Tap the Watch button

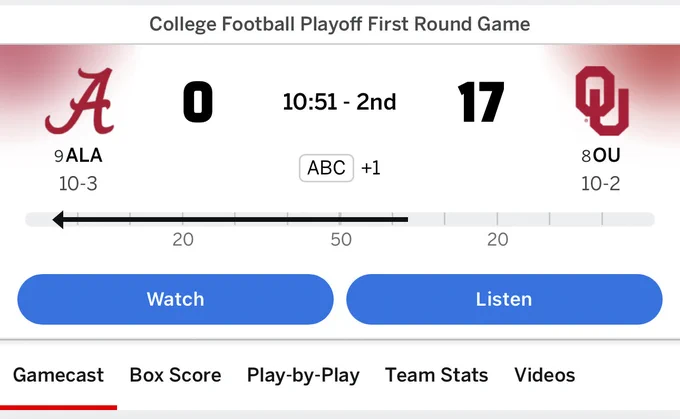point(175,299)
